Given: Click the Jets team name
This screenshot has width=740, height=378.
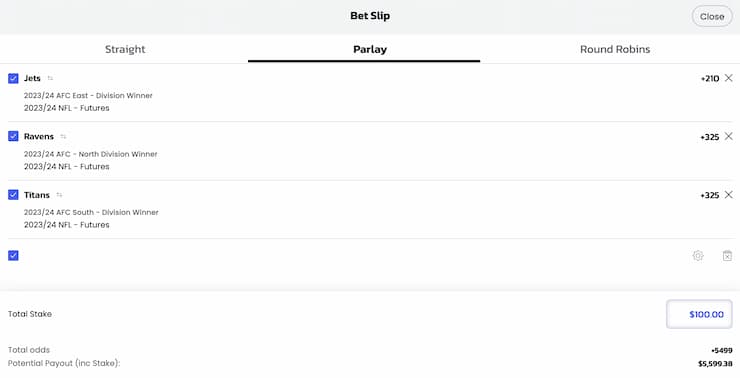Looking at the screenshot, I should 32,78.
